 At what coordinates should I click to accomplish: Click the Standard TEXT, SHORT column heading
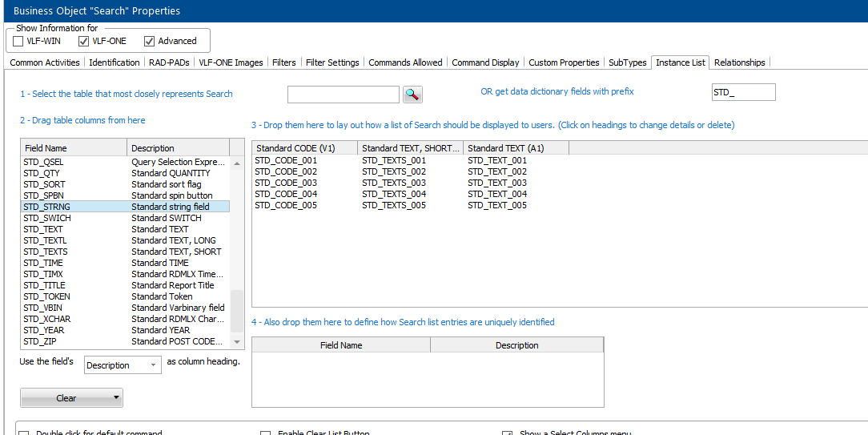coord(410,148)
